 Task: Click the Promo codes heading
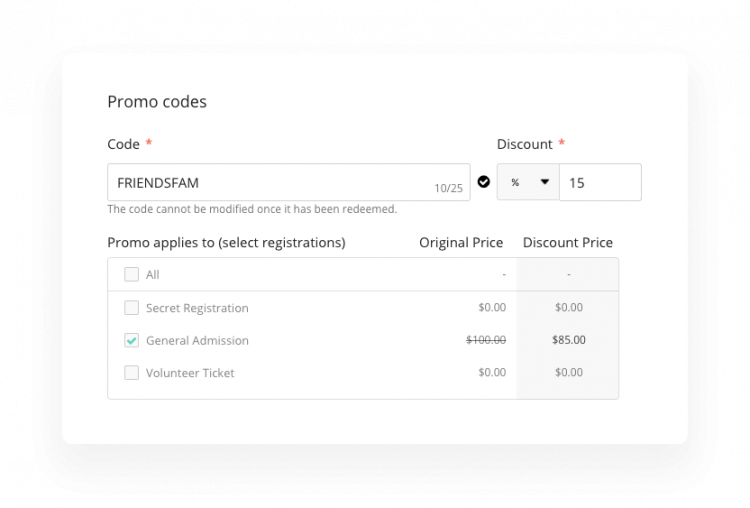157,102
